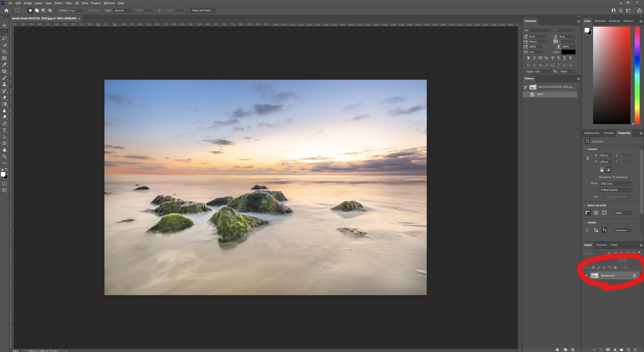Open the Style dropdown set to Normal
Screen dimensions: 644x352
(123, 11)
